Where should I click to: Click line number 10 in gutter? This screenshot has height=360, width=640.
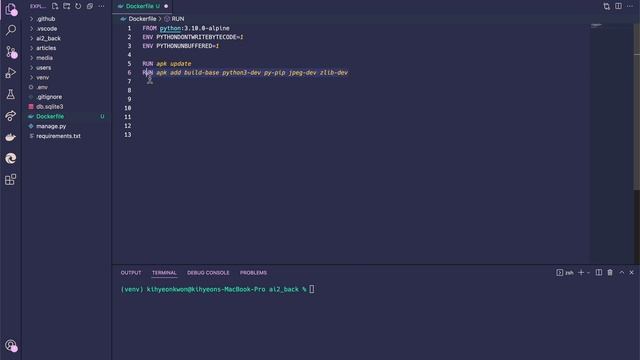pyautogui.click(x=128, y=108)
